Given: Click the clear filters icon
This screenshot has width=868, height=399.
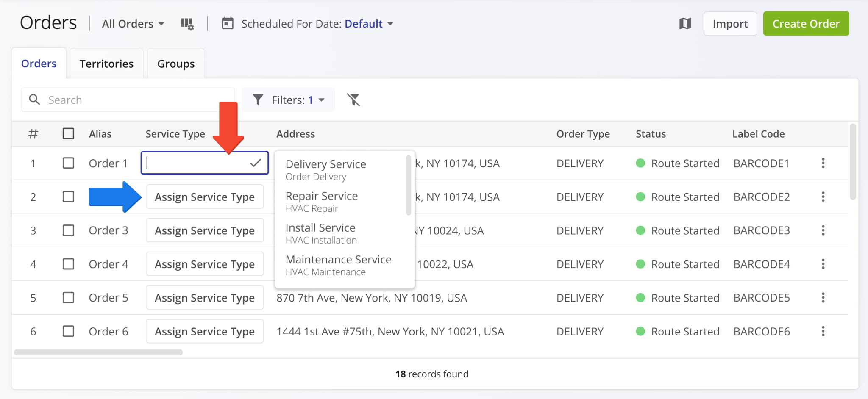Looking at the screenshot, I should [x=353, y=100].
